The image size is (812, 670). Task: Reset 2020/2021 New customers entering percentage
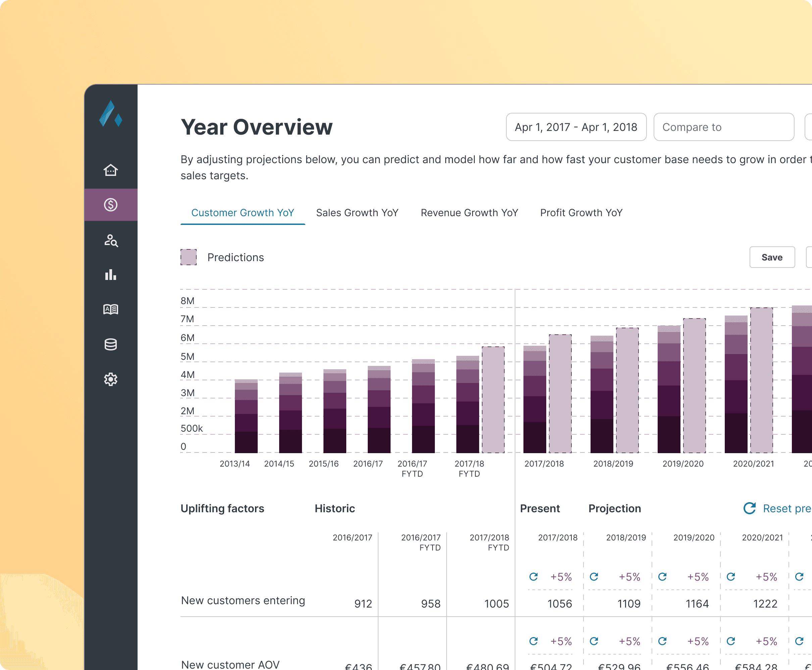730,577
